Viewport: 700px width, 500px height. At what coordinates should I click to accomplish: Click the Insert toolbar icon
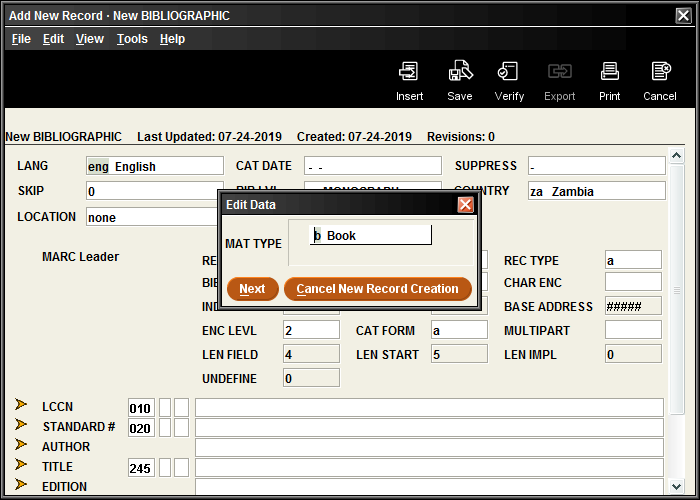tap(409, 71)
